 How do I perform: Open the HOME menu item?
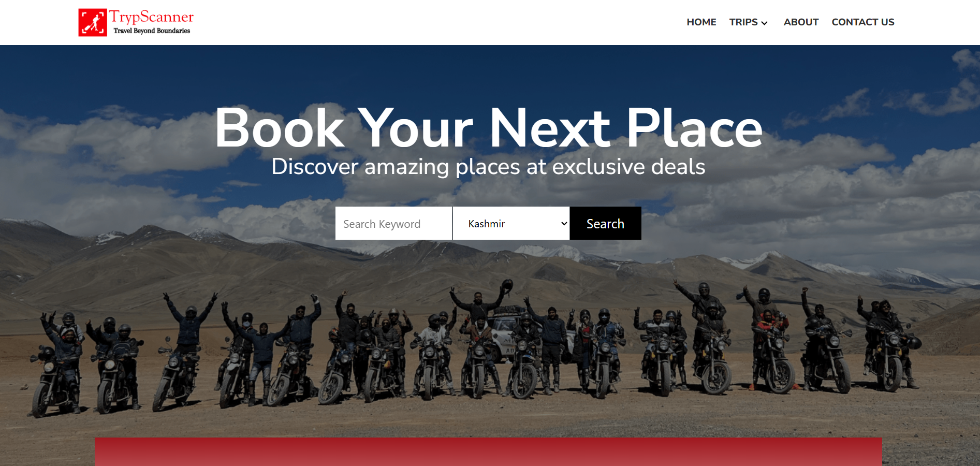[x=701, y=22]
